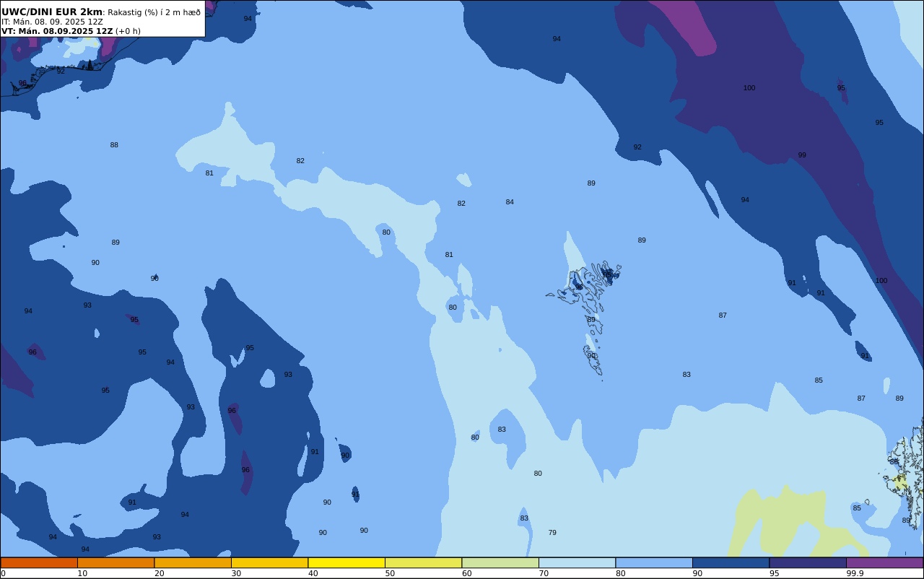This screenshot has width=924, height=579.
Task: Click the "99.9" tick label on the color scale
Action: (855, 573)
